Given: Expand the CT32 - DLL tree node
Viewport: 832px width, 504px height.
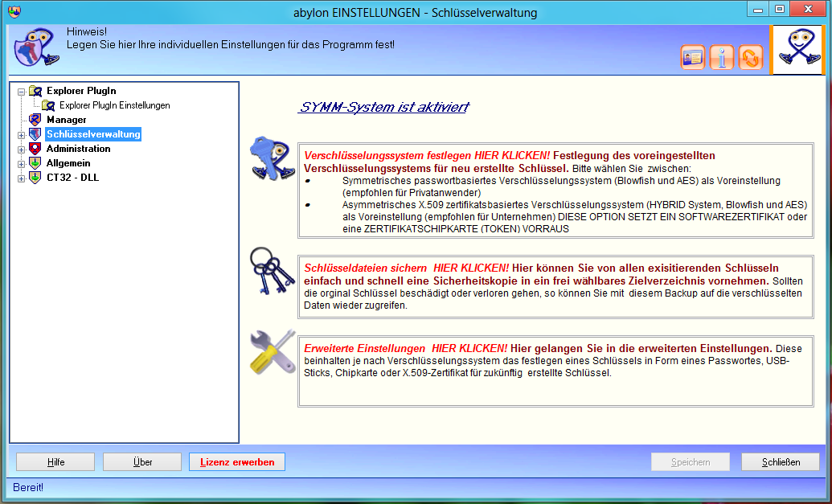Looking at the screenshot, I should (x=21, y=178).
